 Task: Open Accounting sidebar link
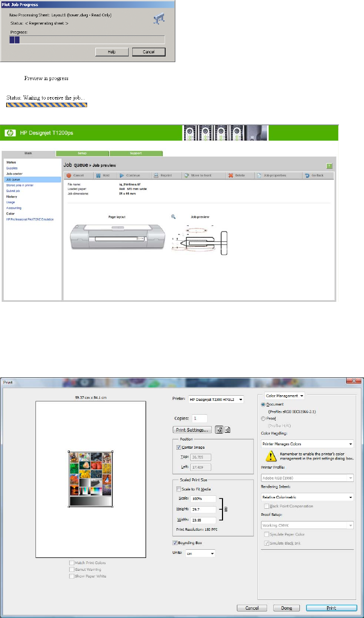click(13, 208)
